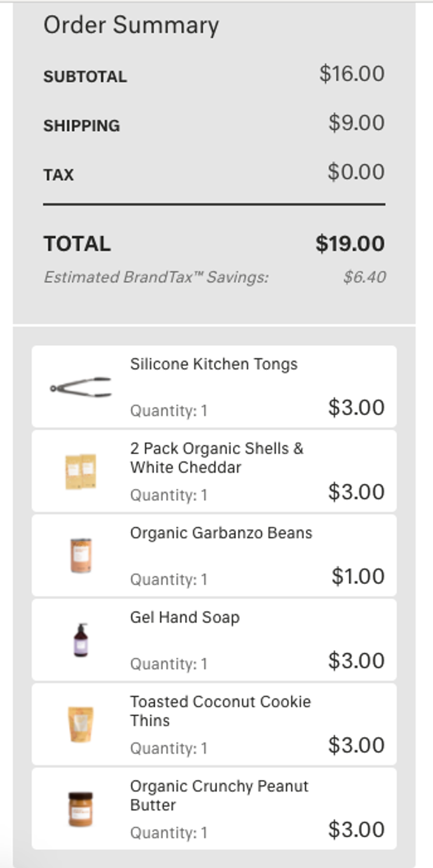
Task: Click the $16.00 subtotal amount
Action: tap(352, 74)
